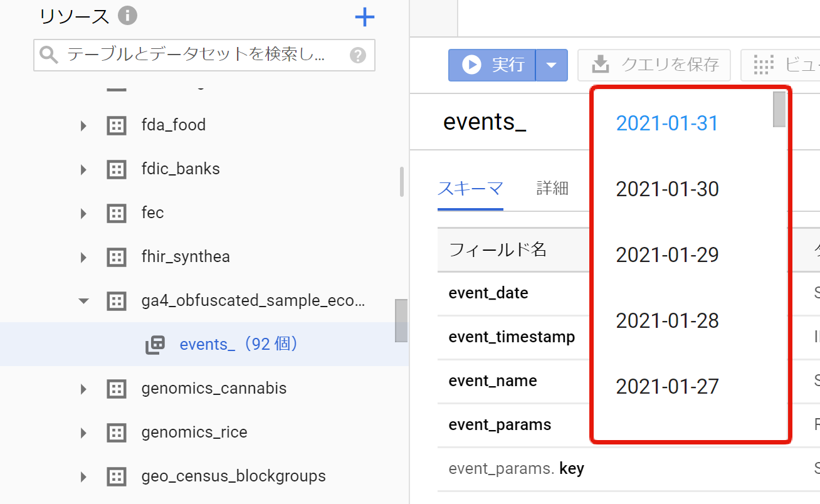Click the events_ partitioned table icon
Viewport: 820px width, 504px height.
155,345
